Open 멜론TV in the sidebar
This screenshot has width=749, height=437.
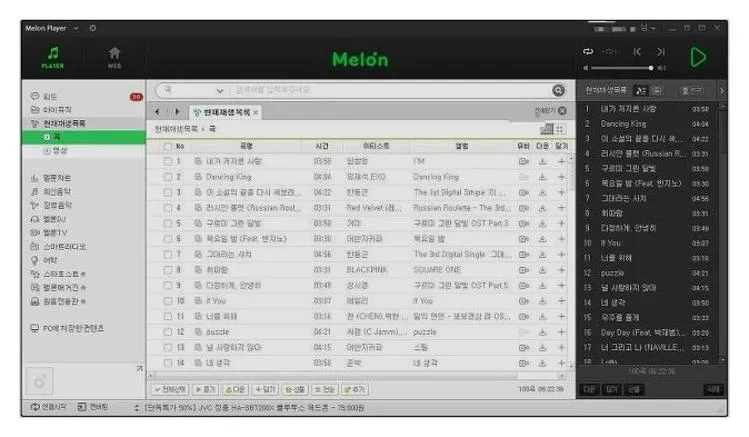point(49,233)
